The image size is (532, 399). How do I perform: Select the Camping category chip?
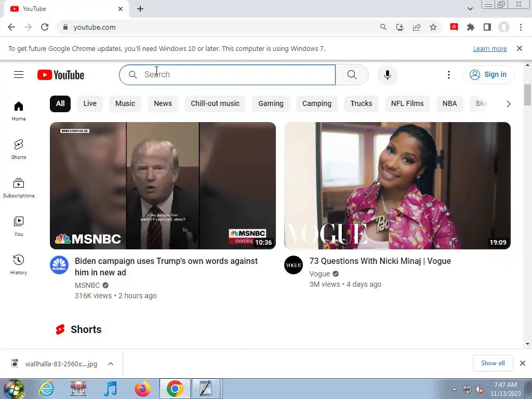[317, 103]
